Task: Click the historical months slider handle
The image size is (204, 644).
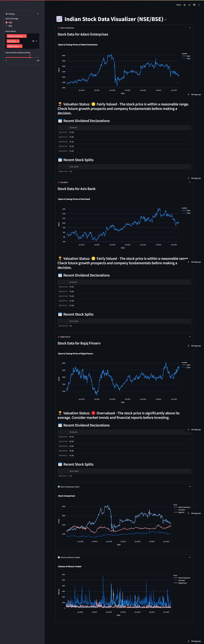Action: point(30,57)
